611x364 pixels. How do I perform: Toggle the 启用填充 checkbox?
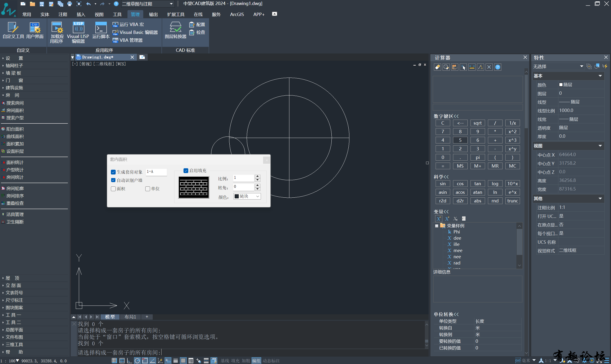186,171
